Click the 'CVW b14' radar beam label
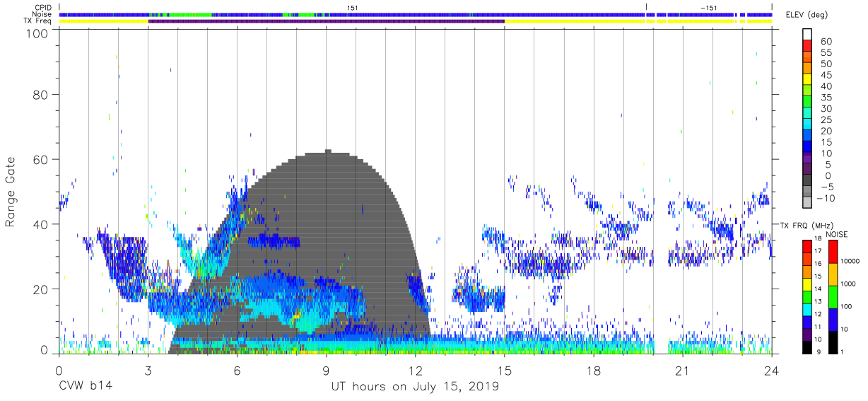 (85, 387)
